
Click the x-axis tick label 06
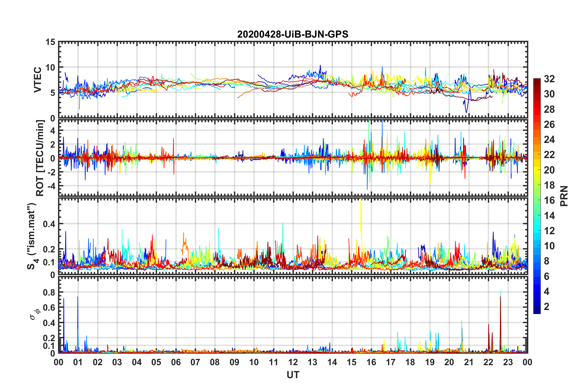[x=176, y=362]
